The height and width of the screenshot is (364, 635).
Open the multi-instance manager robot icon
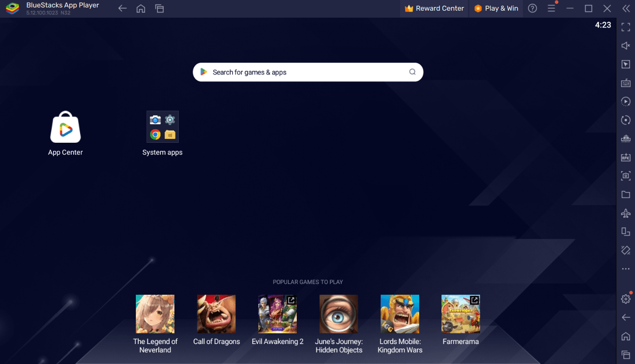626,139
